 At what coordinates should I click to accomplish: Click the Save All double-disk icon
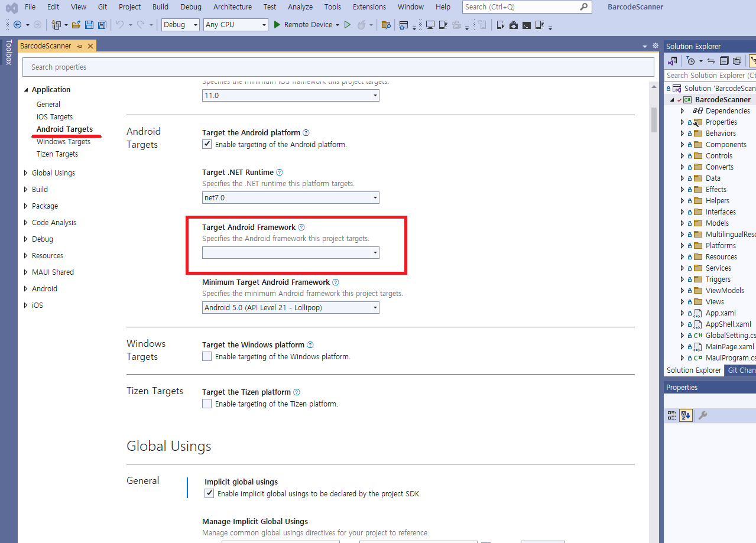[x=102, y=25]
